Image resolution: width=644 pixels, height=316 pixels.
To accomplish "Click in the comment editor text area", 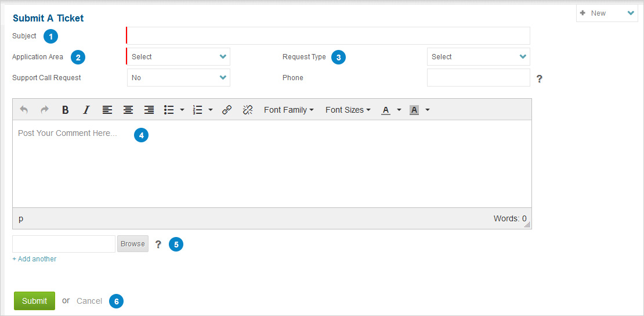I will coord(272,164).
